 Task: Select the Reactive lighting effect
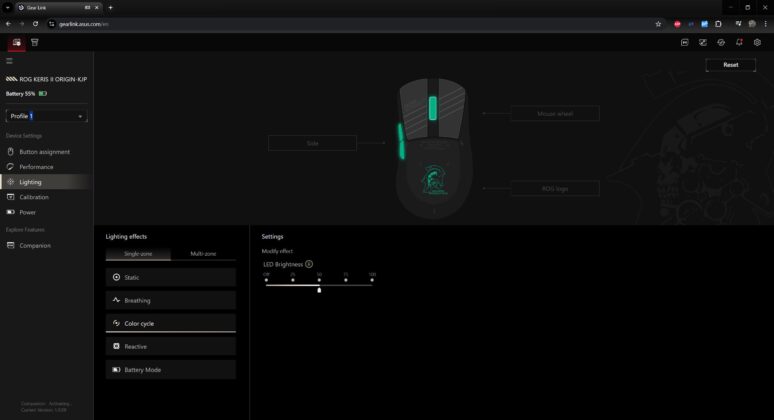click(171, 346)
